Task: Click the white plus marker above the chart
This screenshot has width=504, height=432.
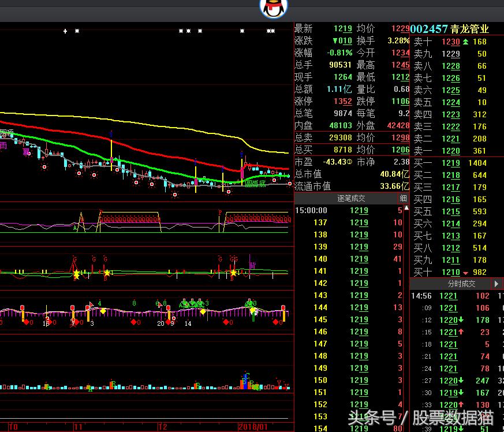Action: (x=65, y=31)
